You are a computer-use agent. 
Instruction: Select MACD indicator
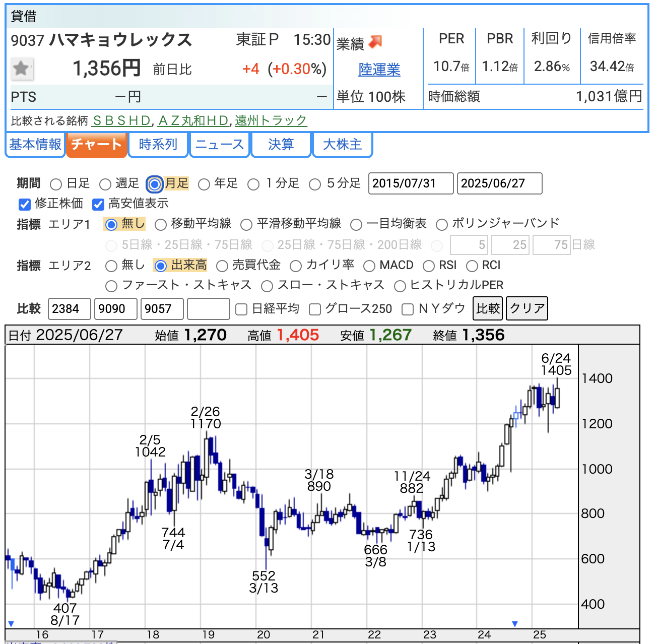pos(369,266)
